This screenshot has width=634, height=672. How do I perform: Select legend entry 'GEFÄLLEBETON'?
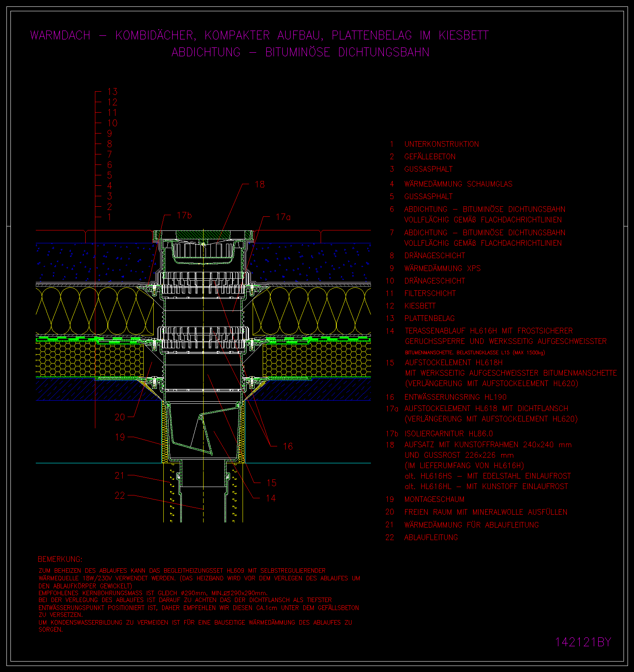point(430,156)
